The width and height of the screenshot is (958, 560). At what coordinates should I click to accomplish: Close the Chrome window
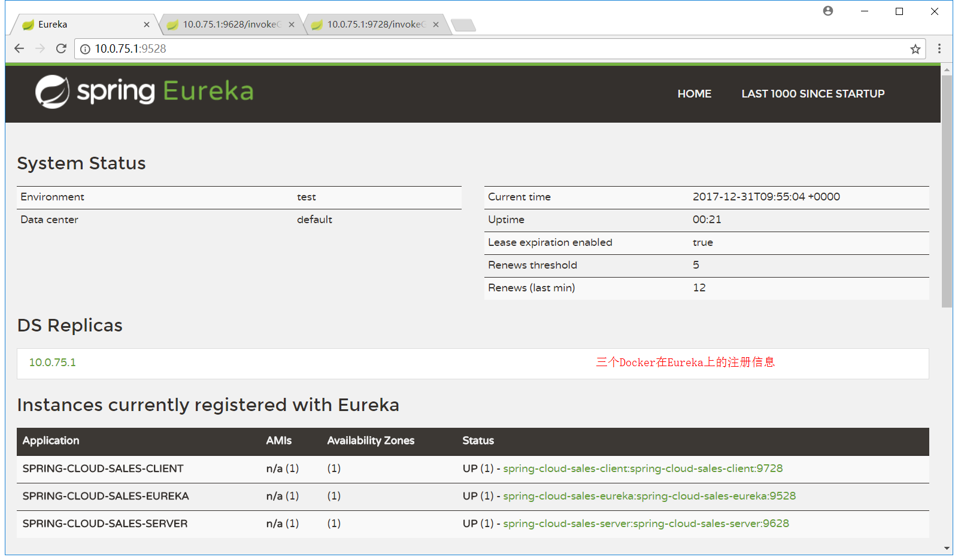935,11
